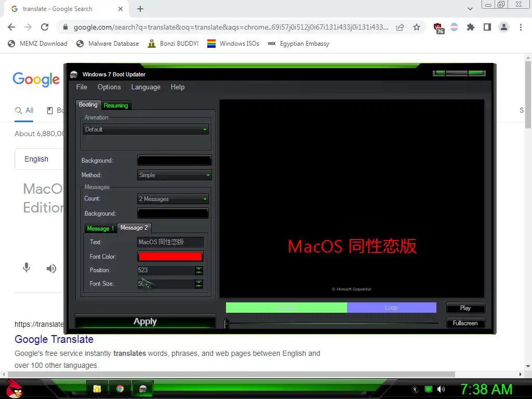
Task: Open the Bonzi BUDDY! bookmark
Action: pyautogui.click(x=173, y=44)
